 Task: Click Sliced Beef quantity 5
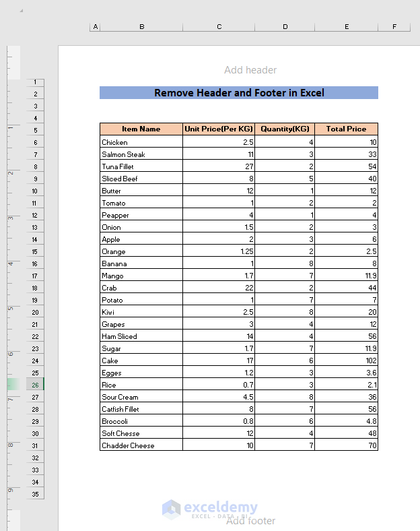(x=285, y=179)
